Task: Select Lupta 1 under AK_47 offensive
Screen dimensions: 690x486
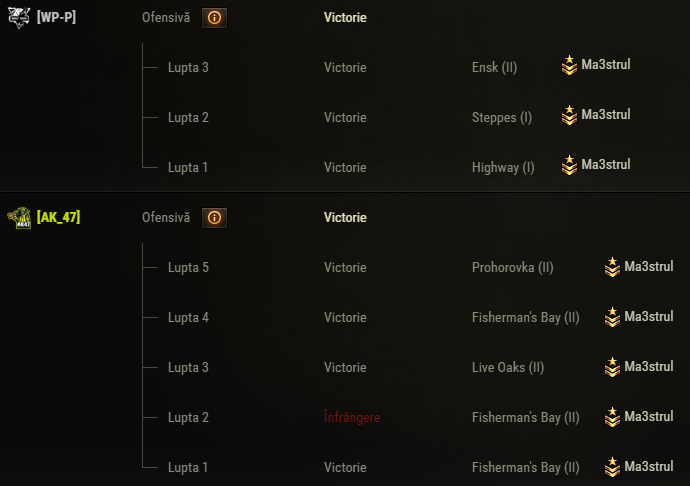Action: (188, 467)
